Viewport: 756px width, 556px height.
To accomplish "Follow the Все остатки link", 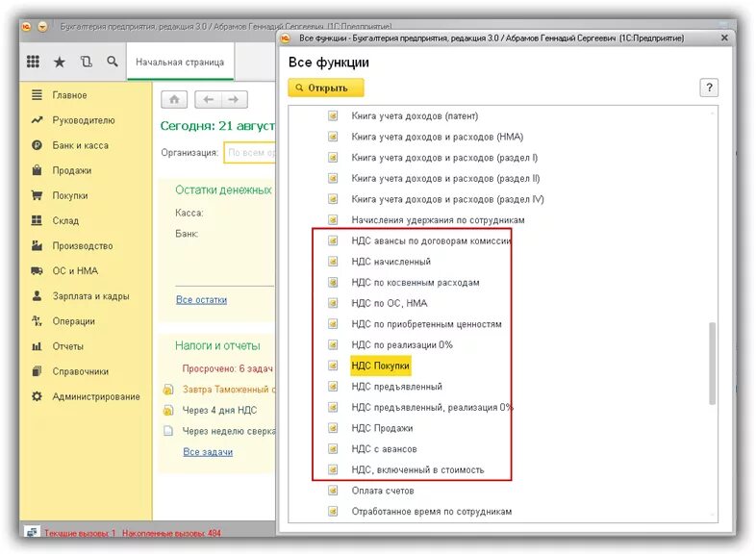I will click(x=201, y=299).
